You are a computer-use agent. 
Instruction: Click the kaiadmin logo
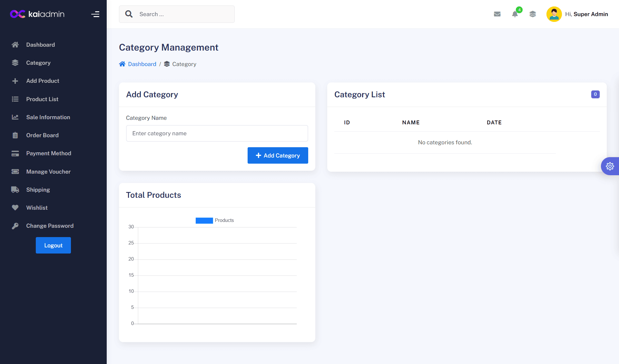coord(37,14)
